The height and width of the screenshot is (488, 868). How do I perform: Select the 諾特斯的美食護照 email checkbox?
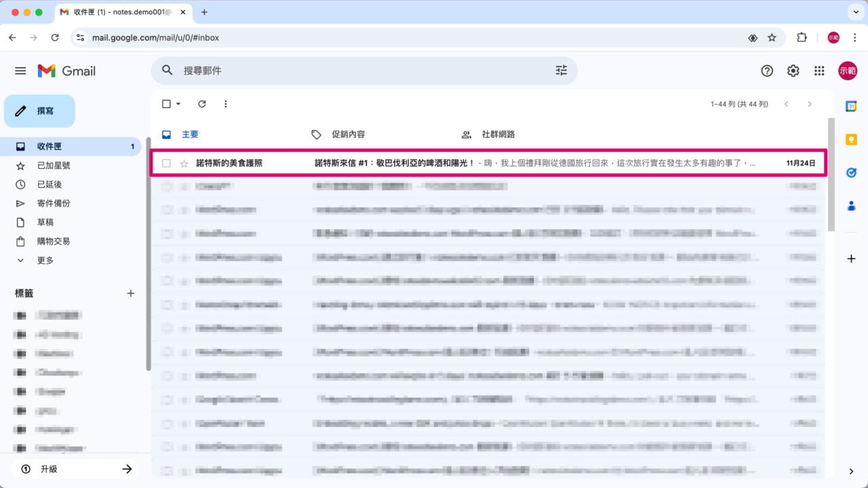[166, 163]
